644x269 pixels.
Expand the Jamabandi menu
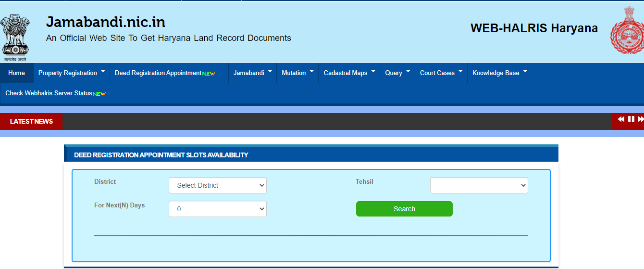(x=252, y=73)
